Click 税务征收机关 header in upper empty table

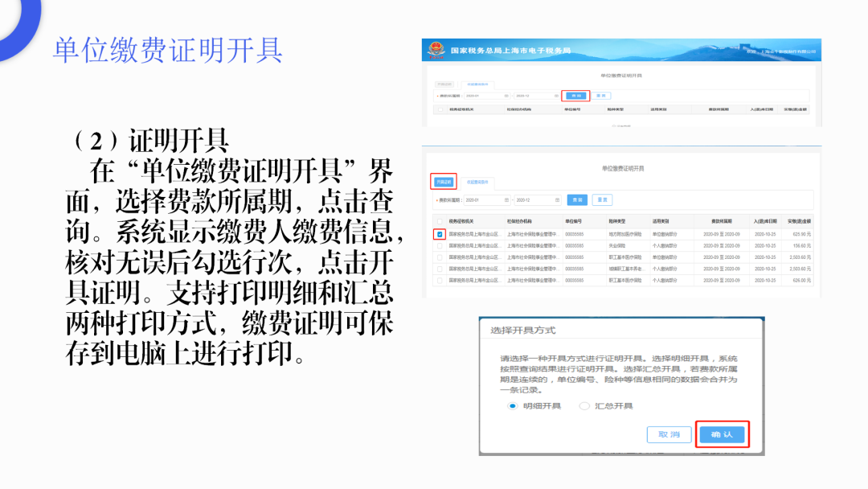point(461,109)
